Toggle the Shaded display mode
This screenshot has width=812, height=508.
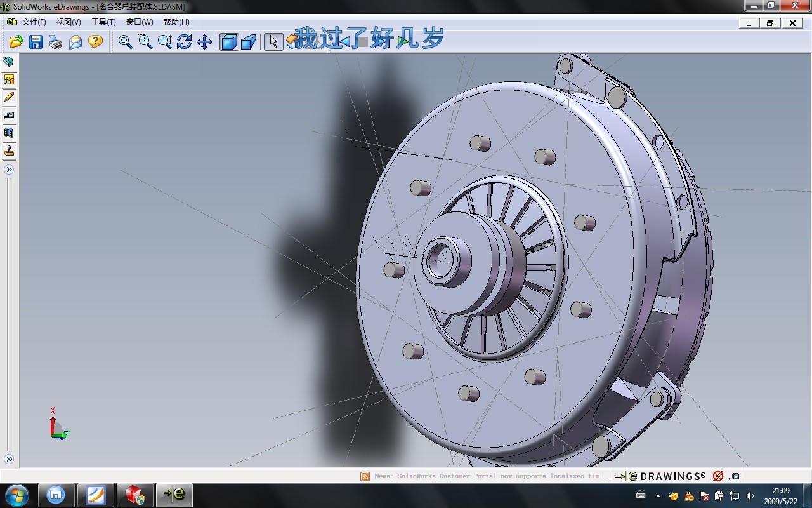(x=229, y=42)
